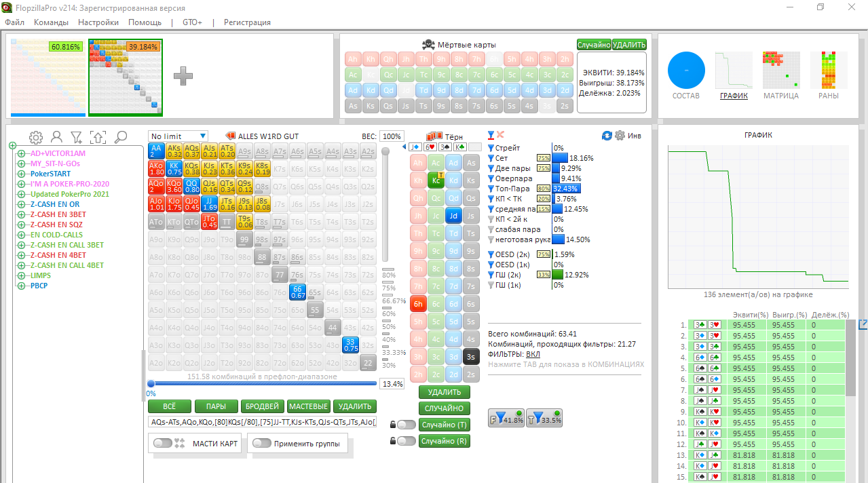Click the red X clear filters icon
The height and width of the screenshot is (483, 868).
(x=501, y=135)
